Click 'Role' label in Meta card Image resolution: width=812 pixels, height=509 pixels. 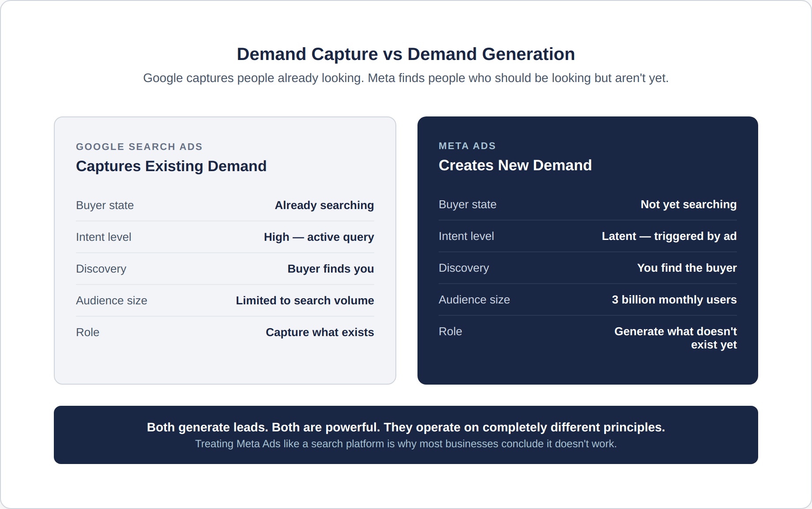point(450,331)
